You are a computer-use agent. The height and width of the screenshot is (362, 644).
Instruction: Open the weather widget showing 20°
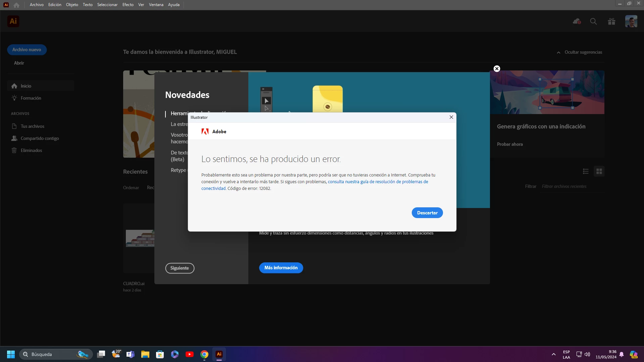[116, 354]
